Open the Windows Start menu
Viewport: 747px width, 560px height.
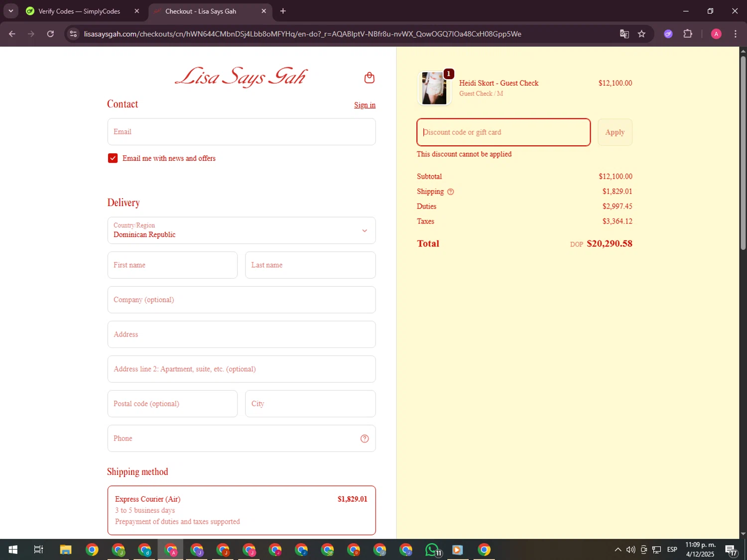[x=13, y=550]
